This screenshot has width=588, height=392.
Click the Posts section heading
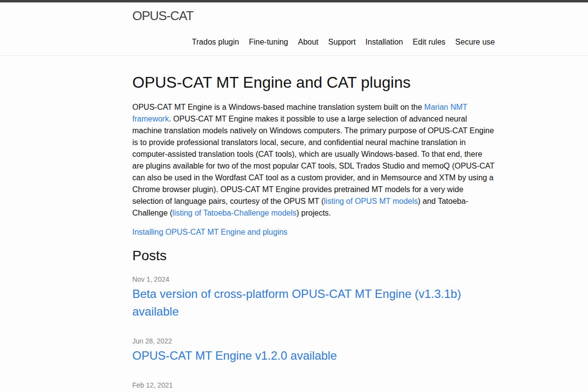[x=149, y=256]
